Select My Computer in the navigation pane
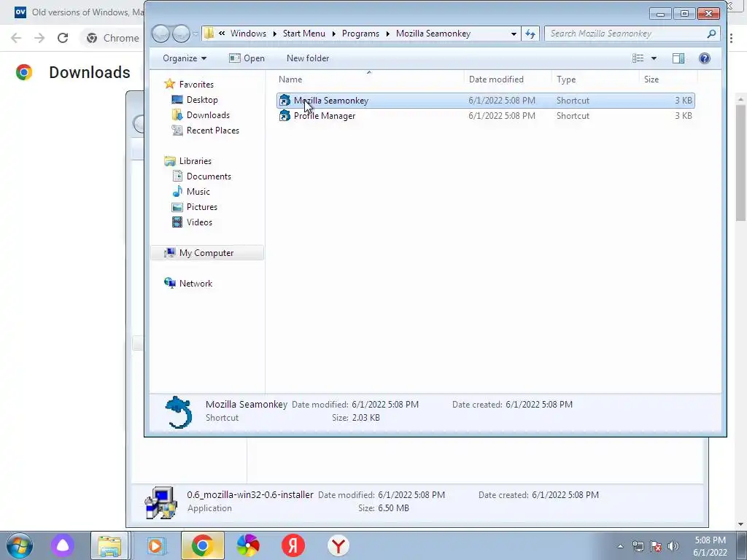 206,253
